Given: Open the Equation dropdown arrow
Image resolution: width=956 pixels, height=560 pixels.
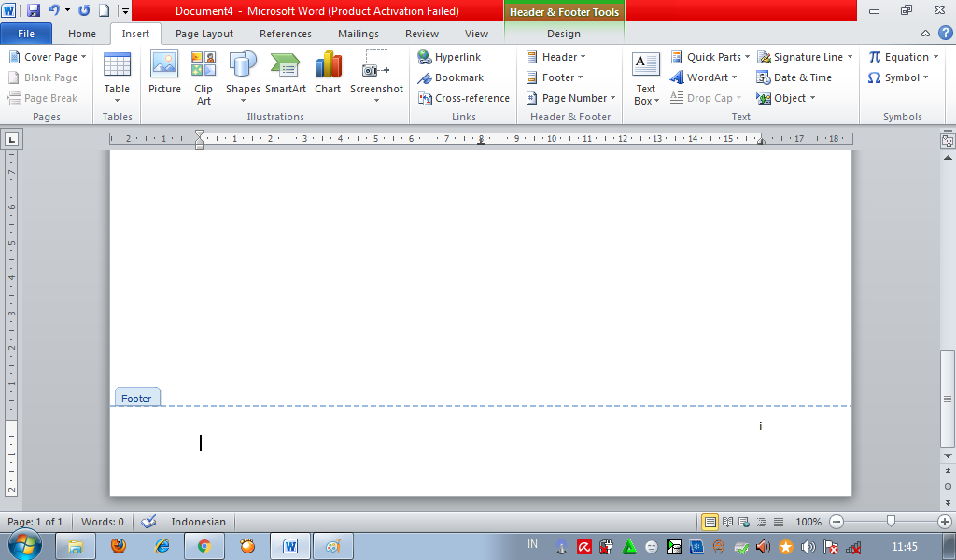Looking at the screenshot, I should [x=935, y=56].
